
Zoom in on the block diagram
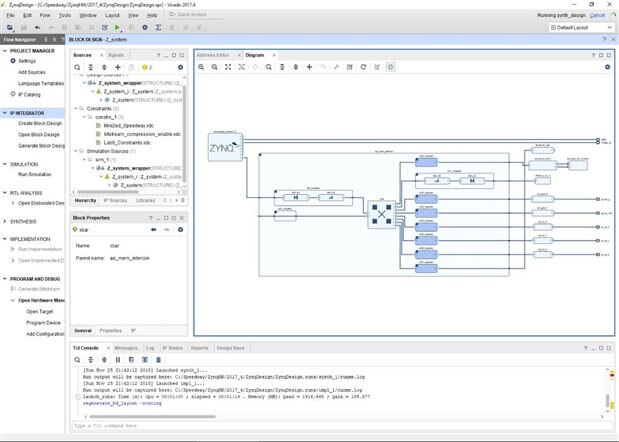202,67
